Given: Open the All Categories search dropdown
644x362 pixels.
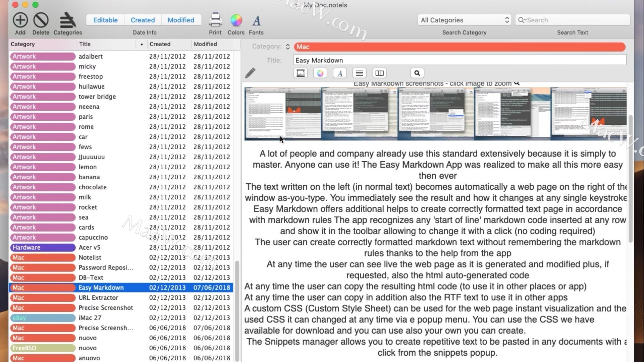Looking at the screenshot, I should 465,20.
